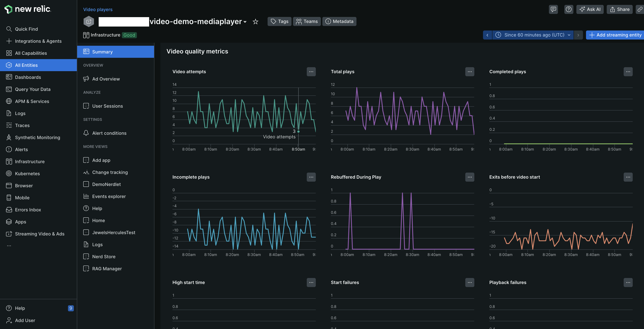Open Alert conditions settings
This screenshot has width=644, height=329.
(109, 133)
